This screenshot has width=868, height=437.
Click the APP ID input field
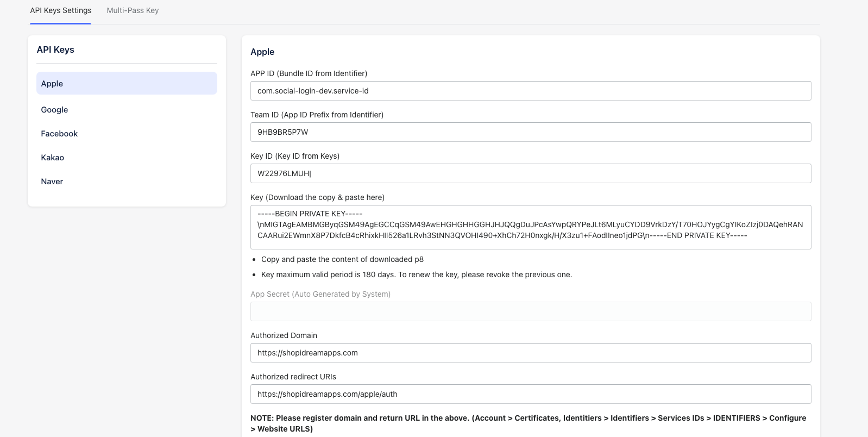pyautogui.click(x=531, y=91)
